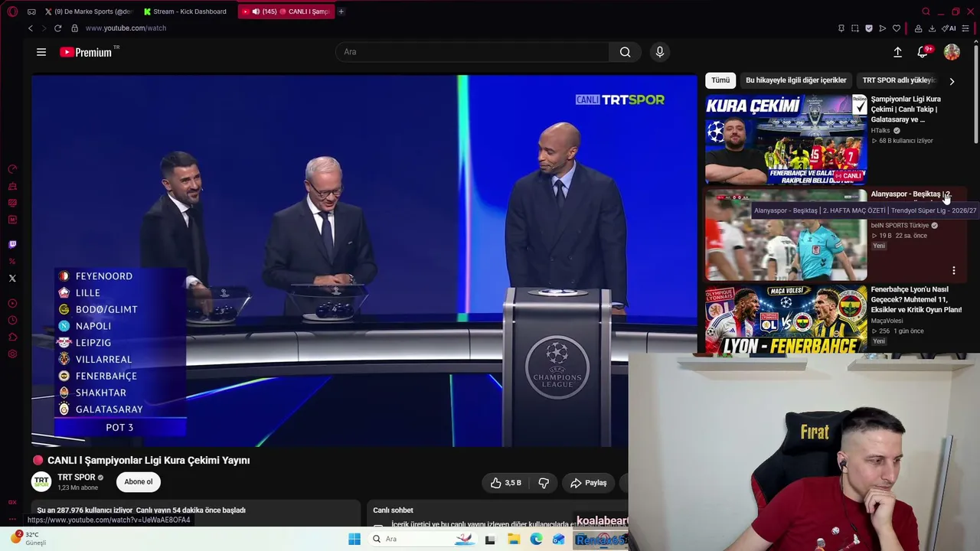Screen dimensions: 980x551
Task: Open Opera easy setup sliders icon
Action: [x=965, y=28]
